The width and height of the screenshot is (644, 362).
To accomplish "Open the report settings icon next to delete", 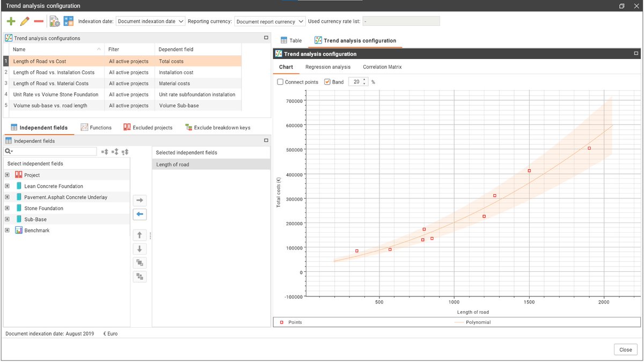I will 54,20.
